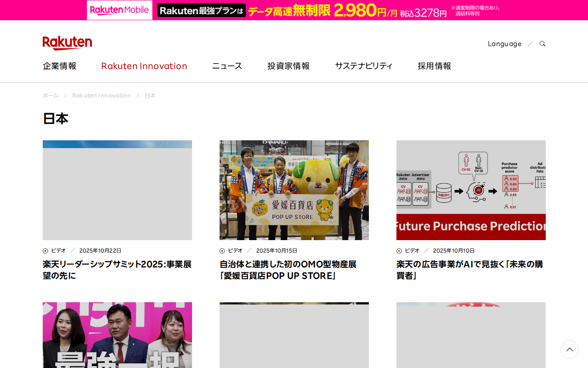Click the date 2025年10月10日
This screenshot has height=368, width=588.
click(454, 251)
